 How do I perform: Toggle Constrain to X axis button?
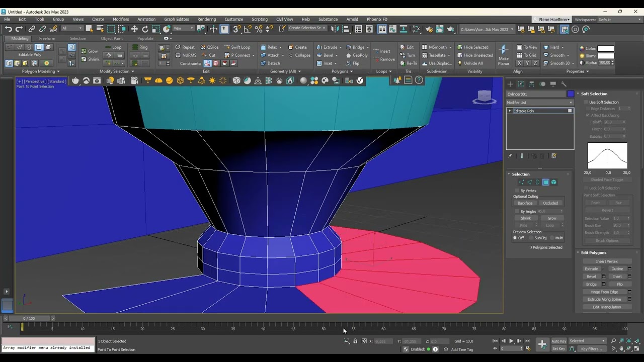pos(519,63)
